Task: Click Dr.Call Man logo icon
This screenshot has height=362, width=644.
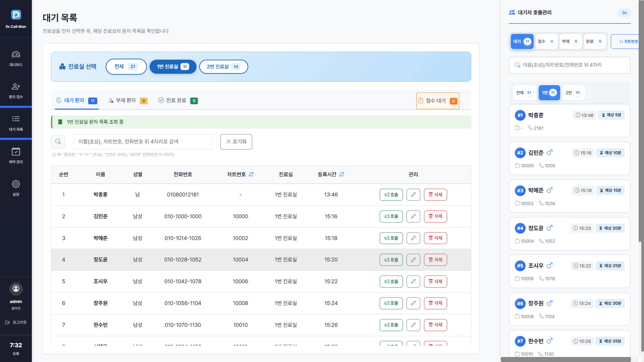Action: pos(16,15)
